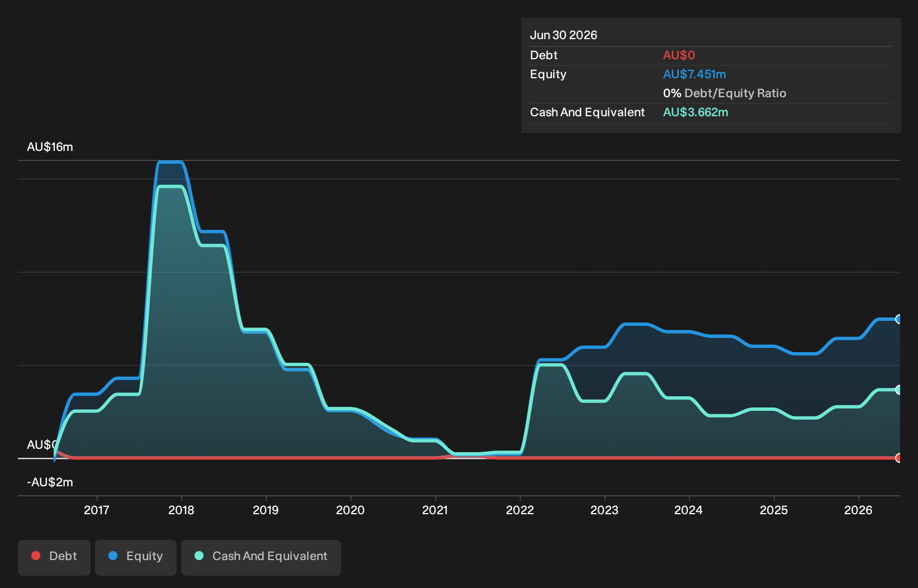Image resolution: width=918 pixels, height=588 pixels.
Task: Click the 2017 x-axis label
Action: (97, 510)
